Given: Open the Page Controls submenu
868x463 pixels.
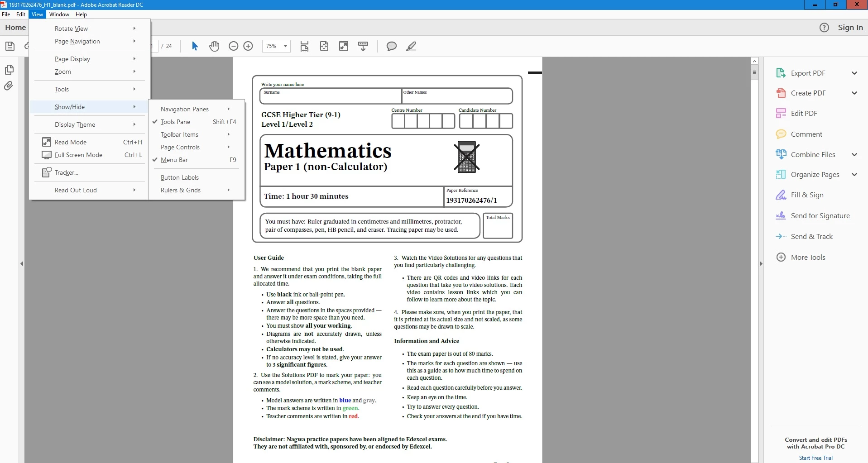Looking at the screenshot, I should click(197, 147).
